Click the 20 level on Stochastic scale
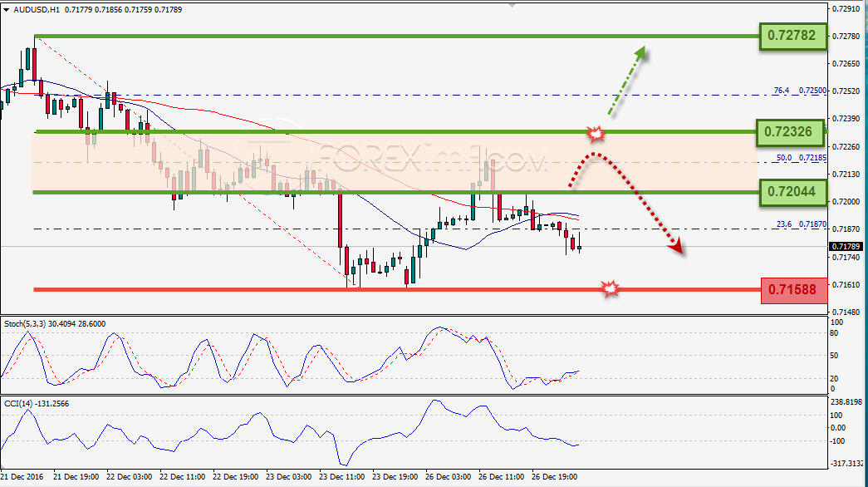This screenshot has height=487, width=868. 836,378
